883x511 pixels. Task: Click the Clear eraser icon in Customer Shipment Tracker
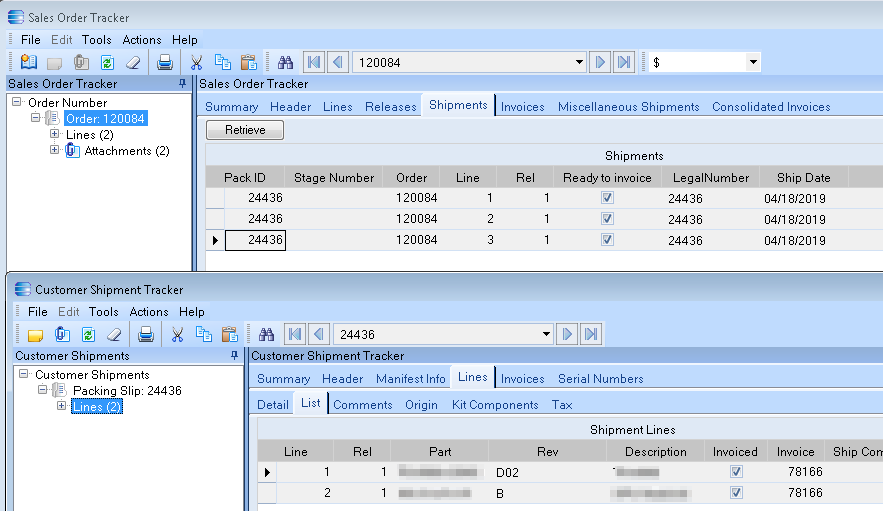click(113, 334)
